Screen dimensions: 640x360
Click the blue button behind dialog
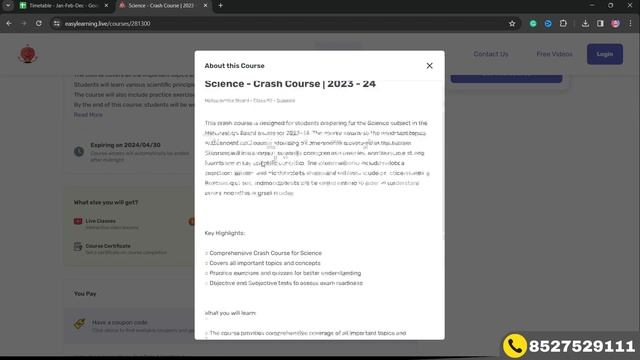[506, 78]
